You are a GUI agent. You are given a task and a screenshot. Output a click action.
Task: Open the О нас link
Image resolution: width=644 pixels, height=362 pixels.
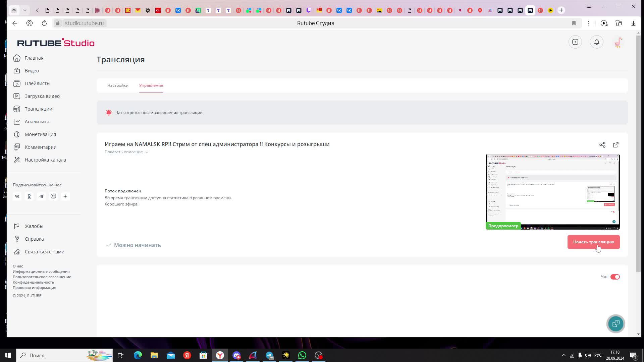18,266
